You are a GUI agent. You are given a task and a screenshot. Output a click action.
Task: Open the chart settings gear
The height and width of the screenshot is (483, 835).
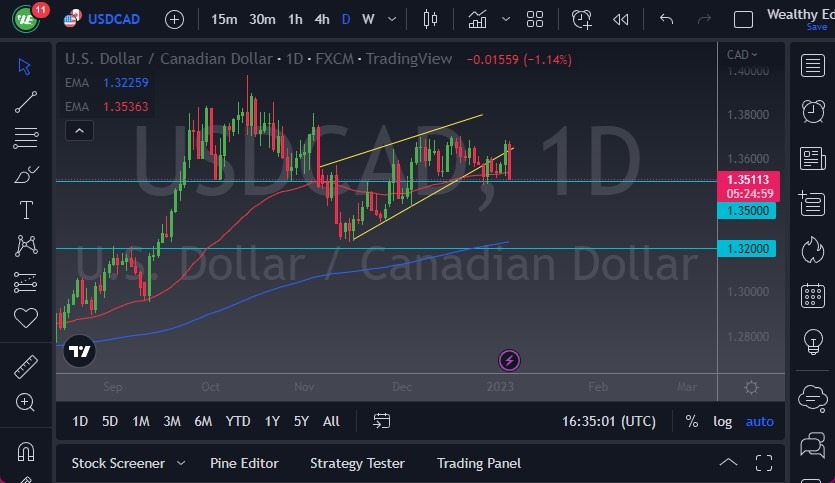pyautogui.click(x=751, y=387)
